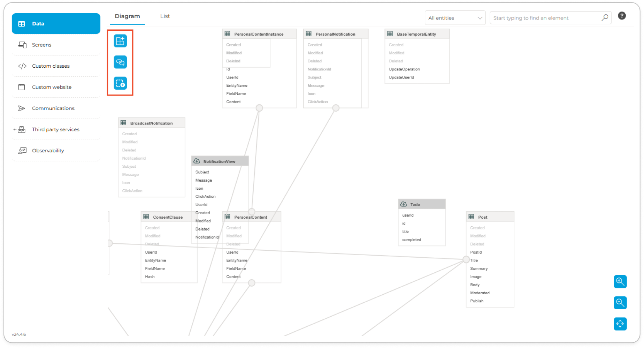Zoom out of the diagram
This screenshot has height=348, width=644.
point(620,303)
